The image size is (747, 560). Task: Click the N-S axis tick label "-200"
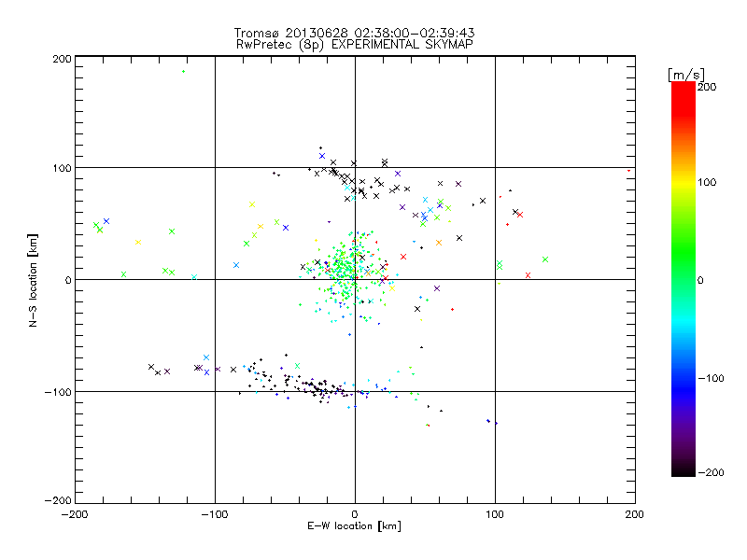[x=58, y=500]
